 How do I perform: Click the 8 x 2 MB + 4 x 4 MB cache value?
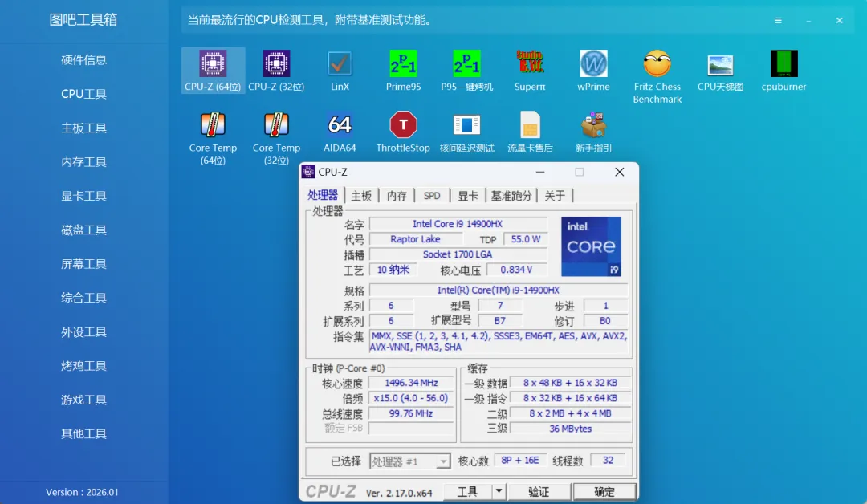coord(570,413)
